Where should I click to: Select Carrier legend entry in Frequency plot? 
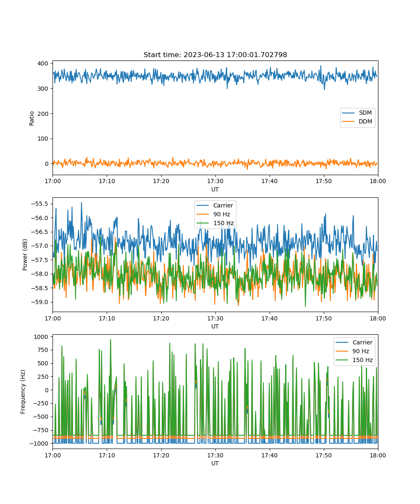(354, 343)
